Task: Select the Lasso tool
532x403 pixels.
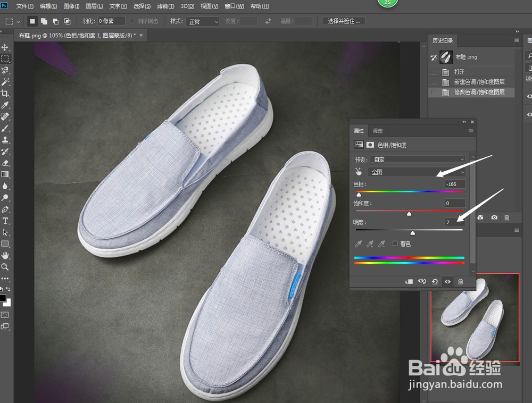Action: 5,70
